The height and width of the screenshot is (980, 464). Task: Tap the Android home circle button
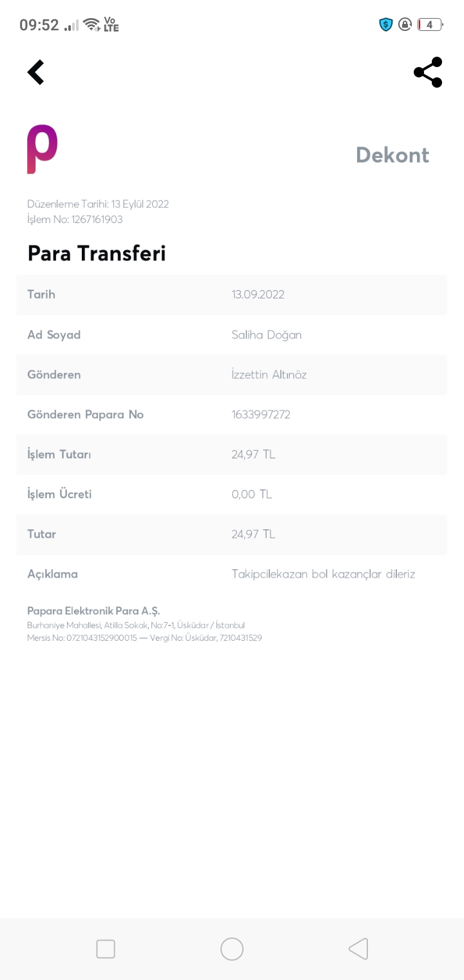pyautogui.click(x=232, y=949)
